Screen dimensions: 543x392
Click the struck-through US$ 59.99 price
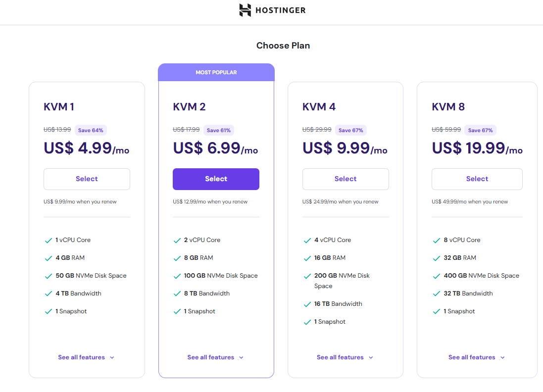tap(446, 130)
